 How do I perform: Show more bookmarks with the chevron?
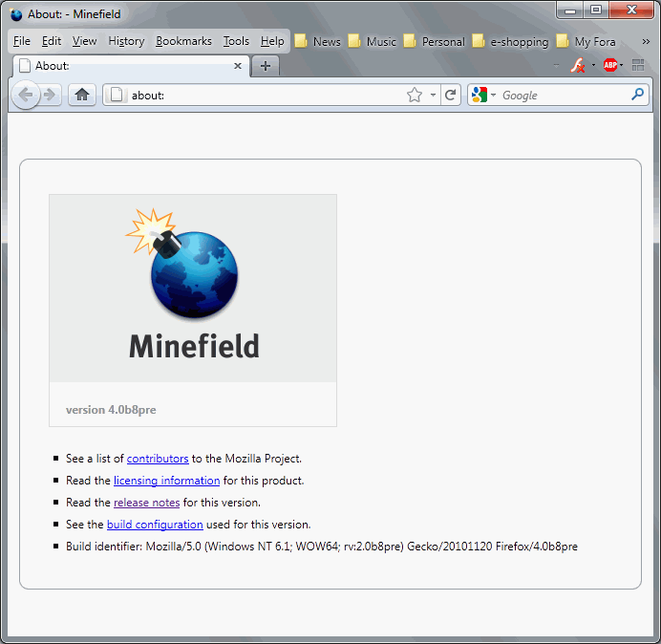click(646, 41)
